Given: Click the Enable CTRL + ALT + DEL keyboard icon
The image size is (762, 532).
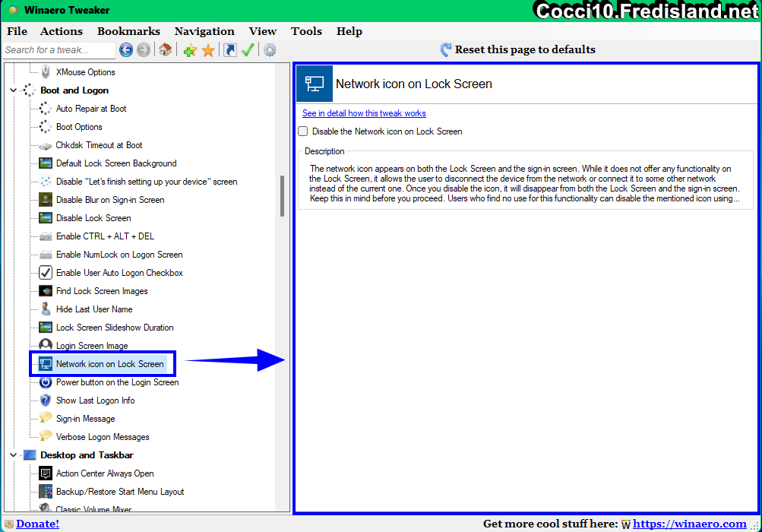Looking at the screenshot, I should (x=45, y=236).
